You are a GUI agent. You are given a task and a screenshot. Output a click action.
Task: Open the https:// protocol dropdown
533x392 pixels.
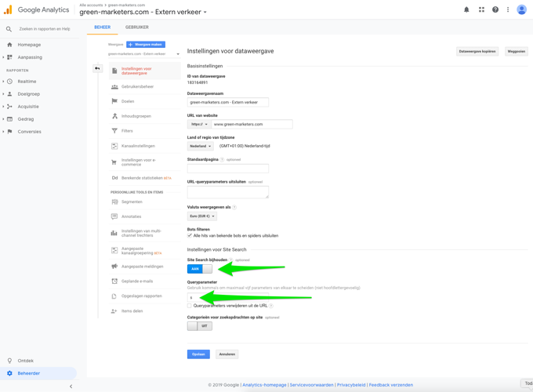(x=198, y=124)
